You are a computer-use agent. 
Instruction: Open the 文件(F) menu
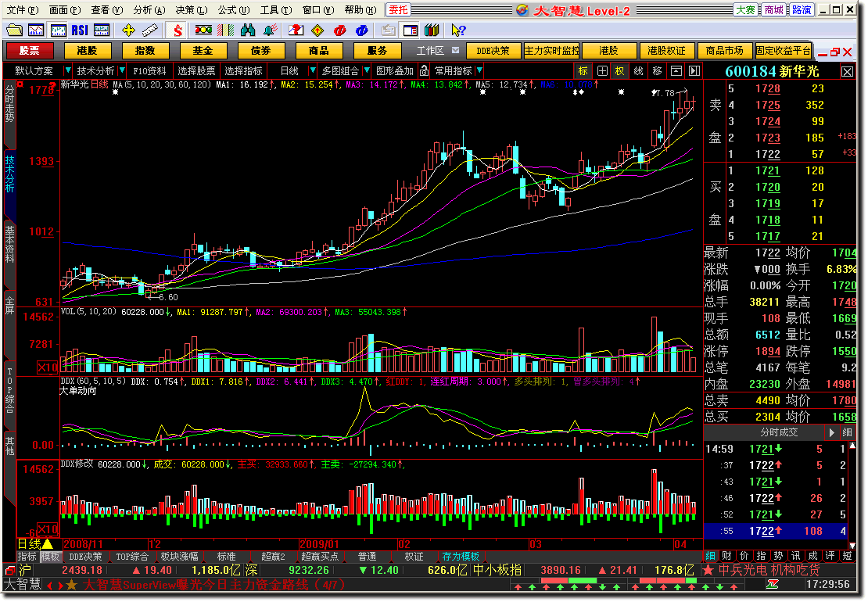pyautogui.click(x=22, y=10)
